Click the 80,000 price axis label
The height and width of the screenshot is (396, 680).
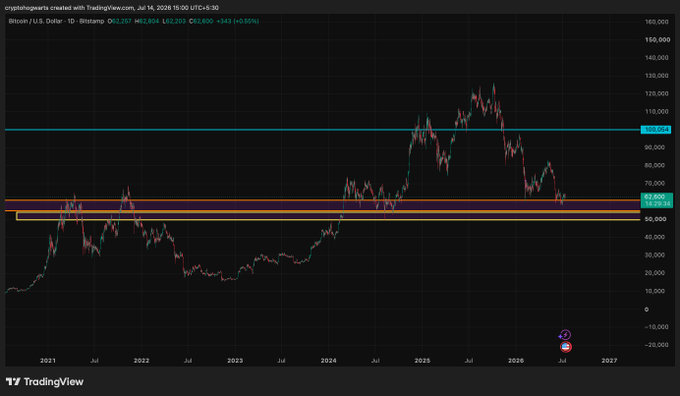tap(654, 165)
